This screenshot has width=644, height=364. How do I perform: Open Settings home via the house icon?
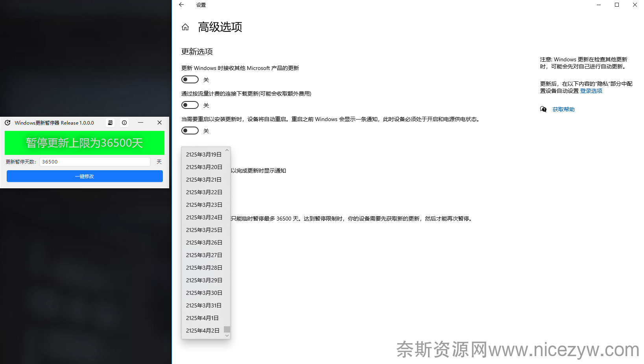(x=185, y=27)
